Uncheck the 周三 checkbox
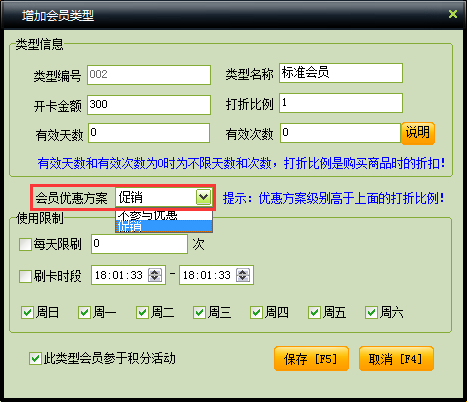 tap(199, 313)
